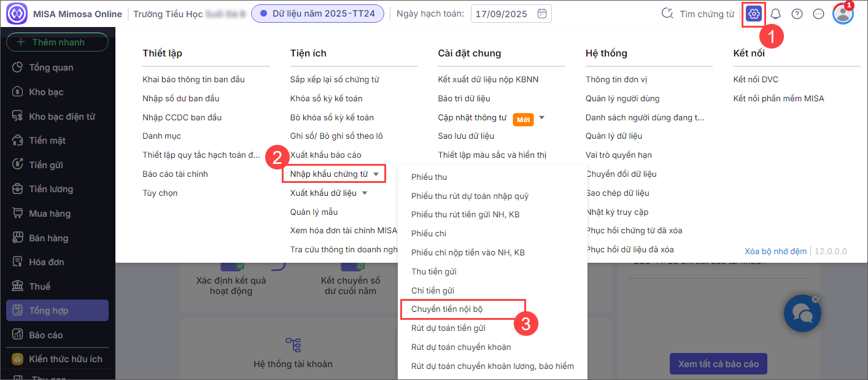Select Phiếu thu from submenu

429,177
